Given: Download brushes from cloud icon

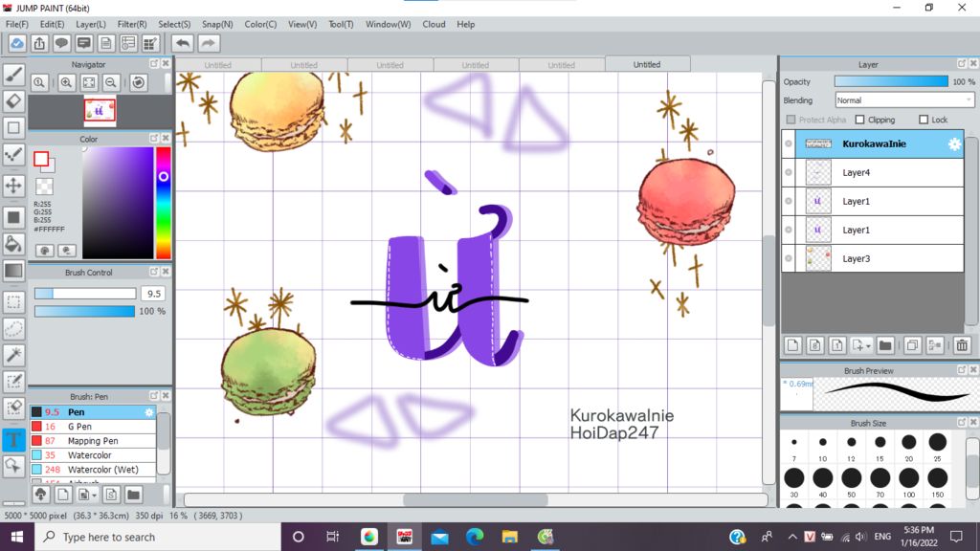Looking at the screenshot, I should point(40,495).
